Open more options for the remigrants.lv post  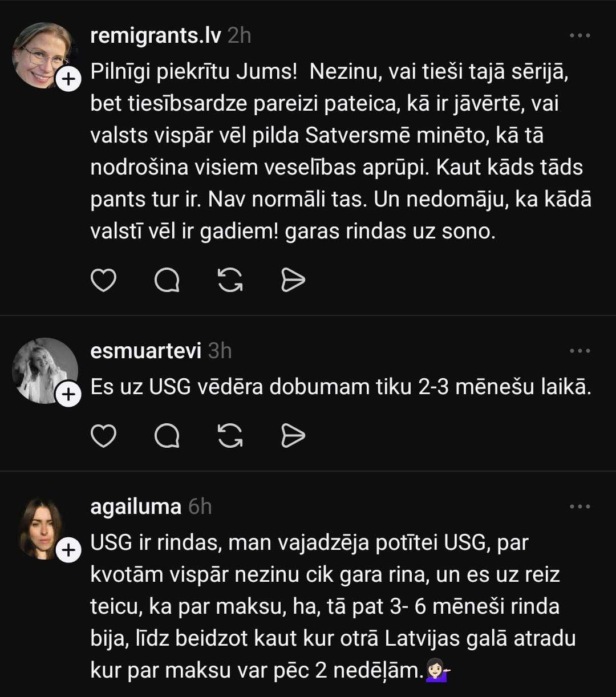coord(580,35)
